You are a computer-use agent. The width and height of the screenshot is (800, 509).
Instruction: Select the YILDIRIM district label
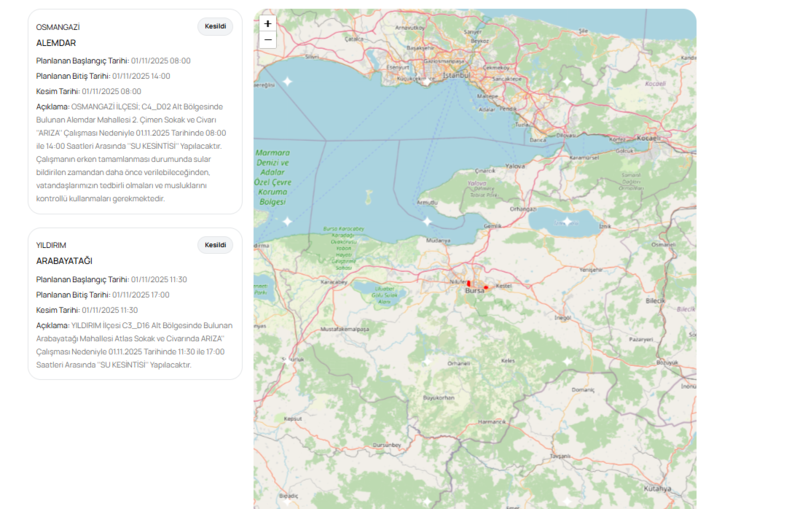click(51, 245)
